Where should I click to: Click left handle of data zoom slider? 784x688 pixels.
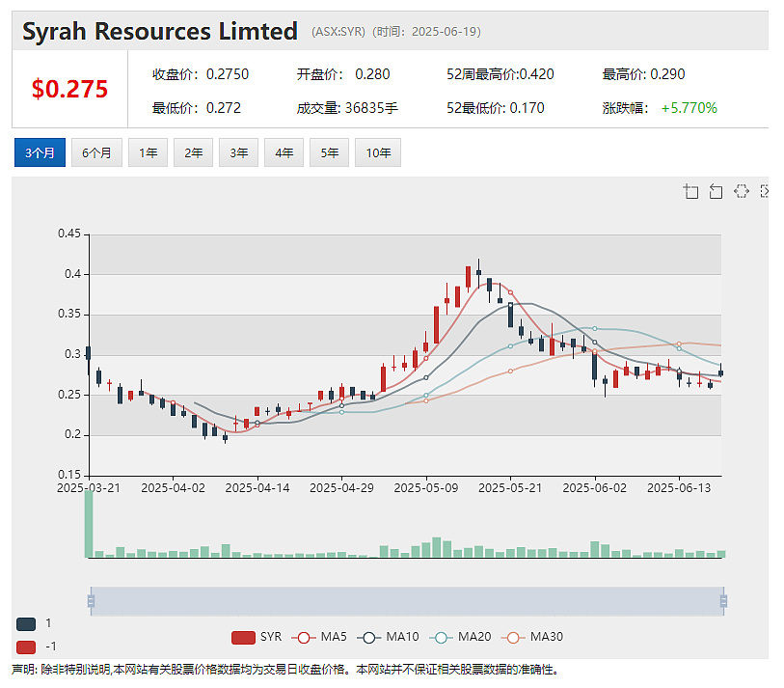pos(91,601)
